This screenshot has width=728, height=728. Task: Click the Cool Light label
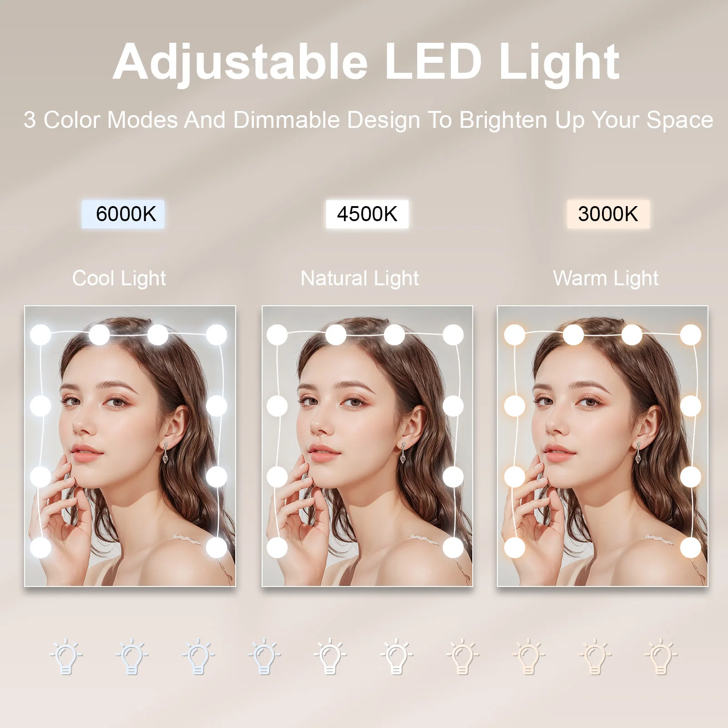[x=119, y=278]
